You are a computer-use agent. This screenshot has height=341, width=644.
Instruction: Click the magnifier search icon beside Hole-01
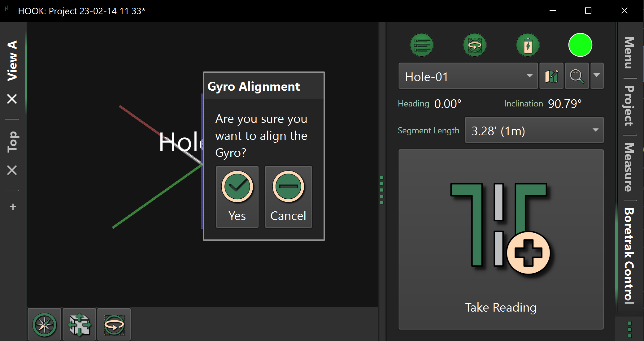pyautogui.click(x=577, y=76)
